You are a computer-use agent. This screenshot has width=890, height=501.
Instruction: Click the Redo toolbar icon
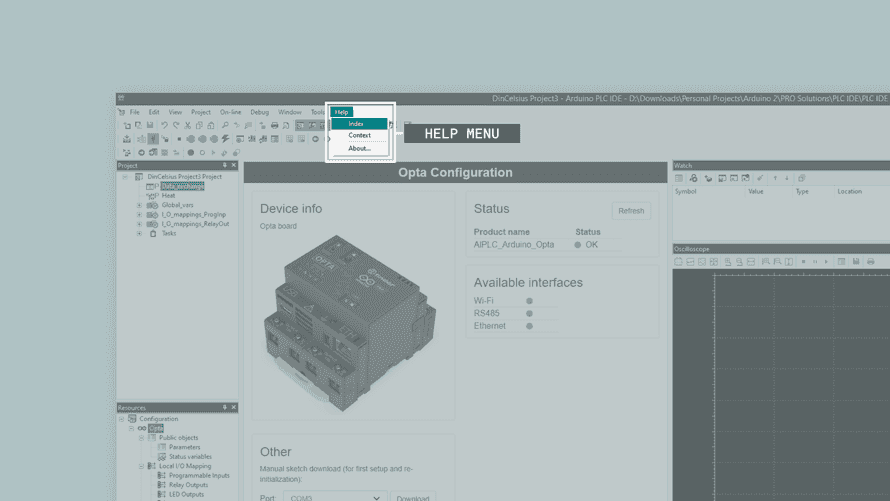[x=176, y=125]
